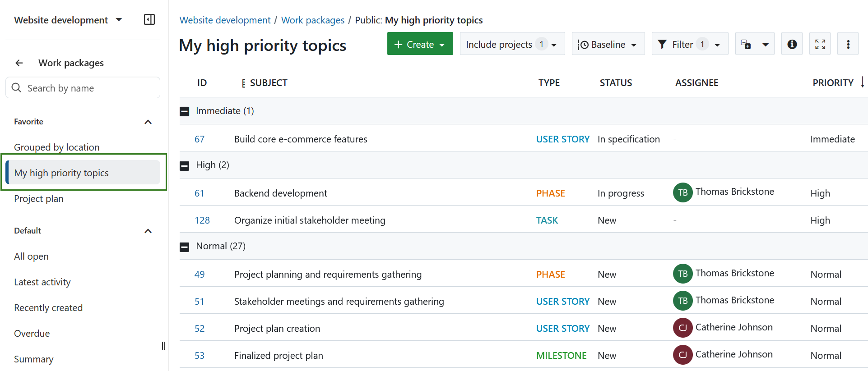Click the TYPE column header
Image resolution: width=868 pixels, height=371 pixels.
pos(549,83)
